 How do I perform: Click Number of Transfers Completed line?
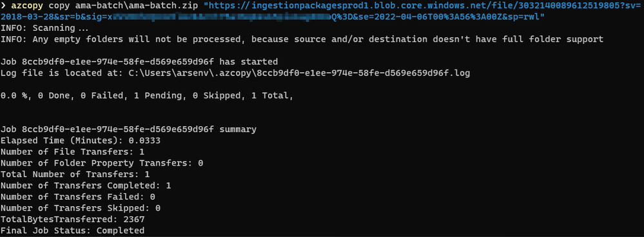[86, 185]
